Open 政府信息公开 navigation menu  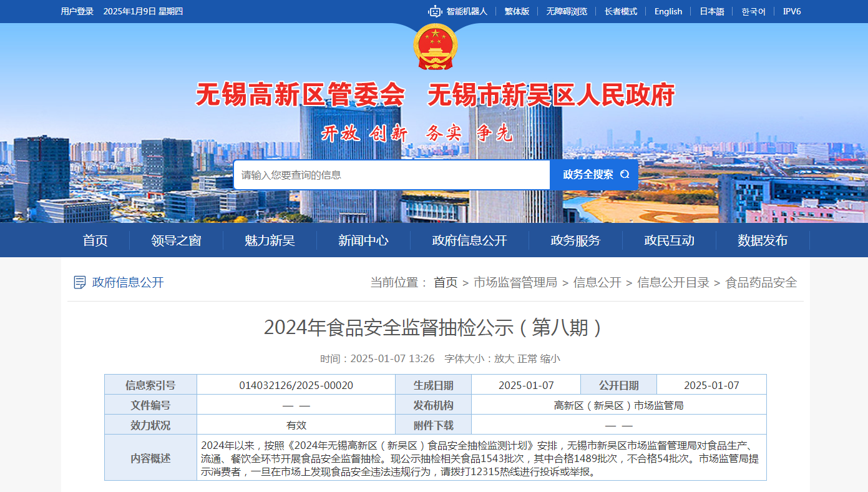[x=469, y=240]
